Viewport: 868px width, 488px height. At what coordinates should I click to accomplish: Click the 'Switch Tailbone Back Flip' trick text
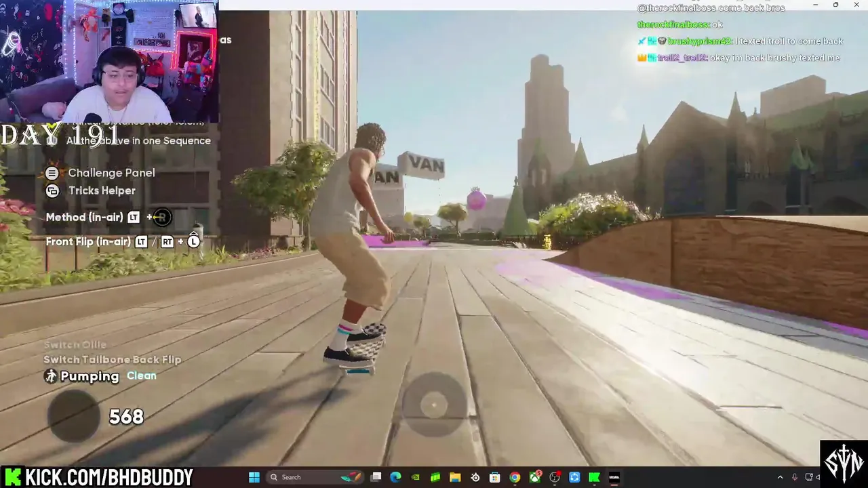pos(113,360)
